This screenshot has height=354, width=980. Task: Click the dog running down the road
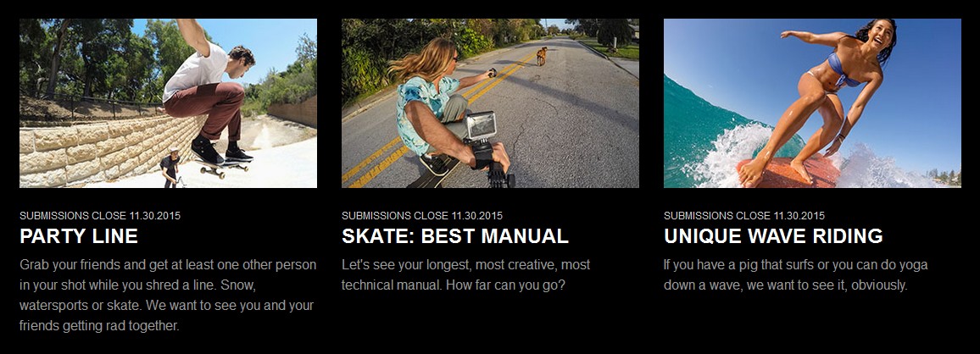(541, 56)
